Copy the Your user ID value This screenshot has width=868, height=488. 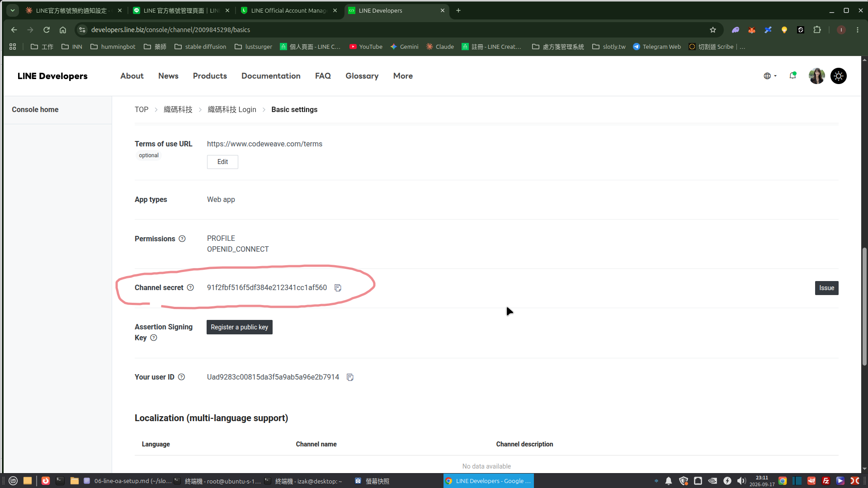350,377
